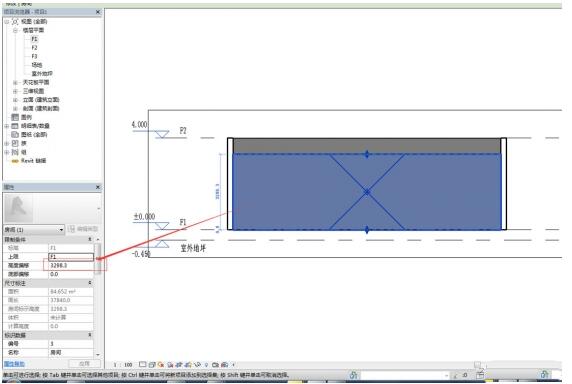Select the 视图 (全部) views icon
This screenshot has width=572, height=384.
click(15, 22)
